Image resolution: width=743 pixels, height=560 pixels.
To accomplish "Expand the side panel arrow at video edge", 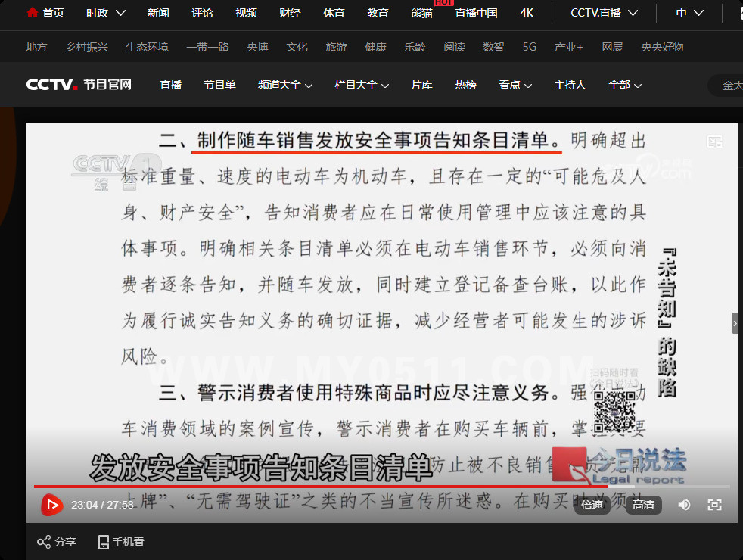I will pyautogui.click(x=735, y=323).
